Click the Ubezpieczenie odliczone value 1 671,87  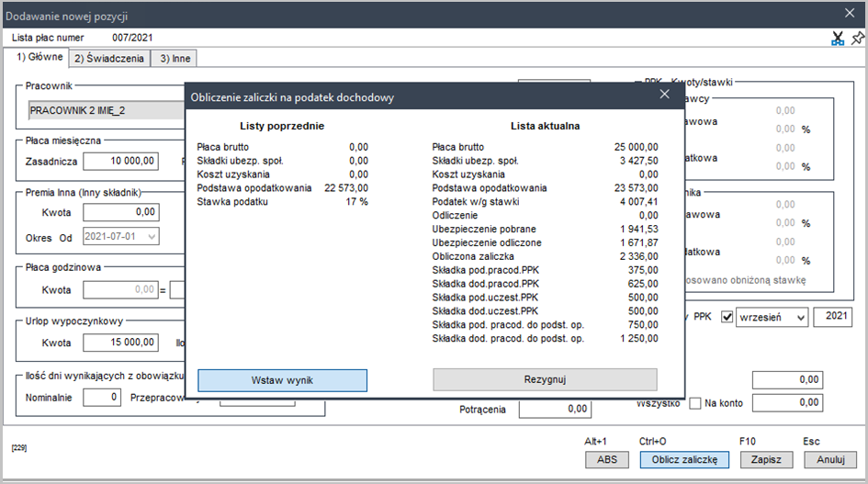[x=638, y=242]
